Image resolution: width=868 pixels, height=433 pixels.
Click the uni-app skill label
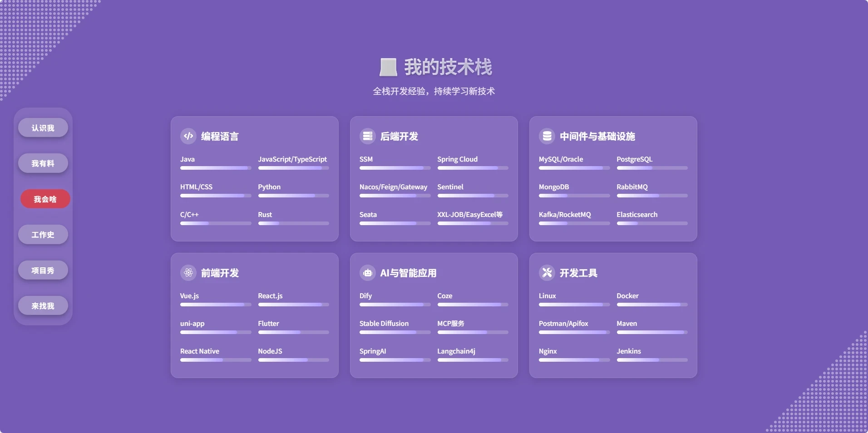[x=192, y=324]
